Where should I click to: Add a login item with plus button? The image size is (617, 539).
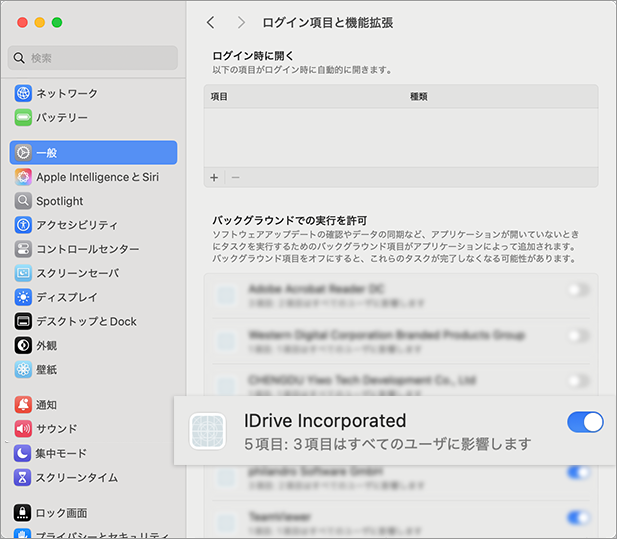[x=214, y=177]
